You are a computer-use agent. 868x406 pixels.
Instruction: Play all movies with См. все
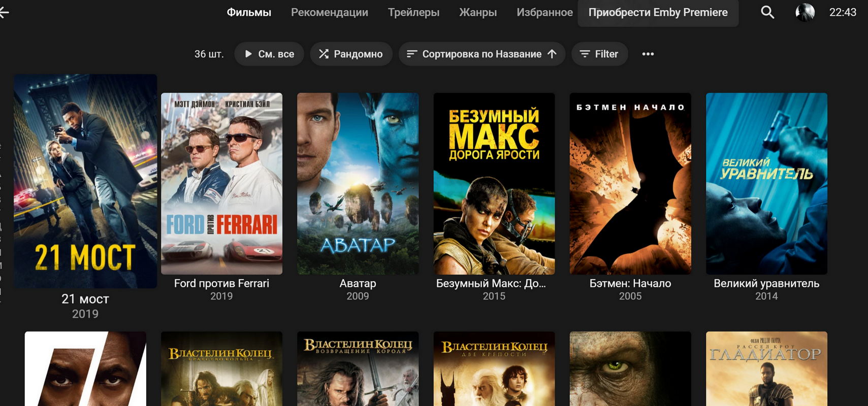pyautogui.click(x=269, y=54)
